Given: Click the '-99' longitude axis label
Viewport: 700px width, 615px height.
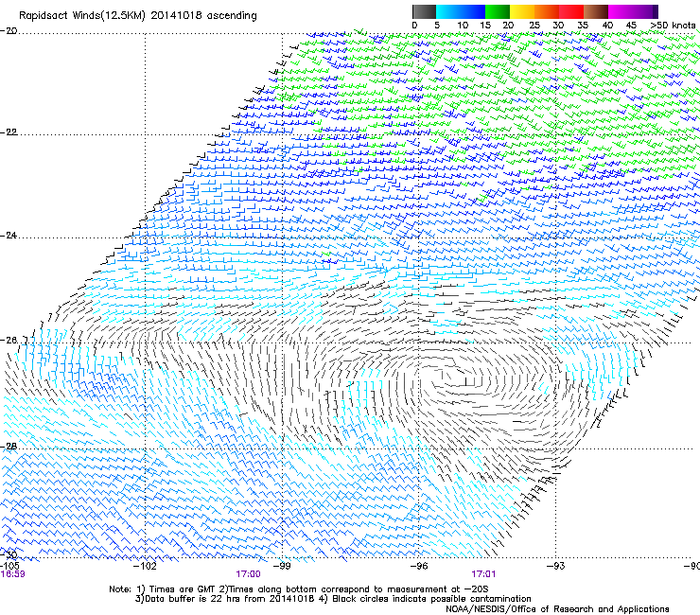Looking at the screenshot, I should [x=282, y=567].
